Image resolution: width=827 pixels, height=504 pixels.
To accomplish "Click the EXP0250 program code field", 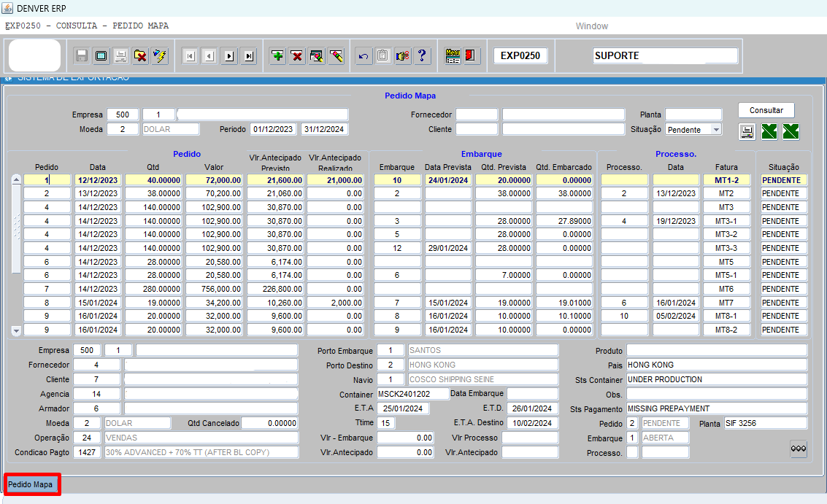I will click(520, 56).
